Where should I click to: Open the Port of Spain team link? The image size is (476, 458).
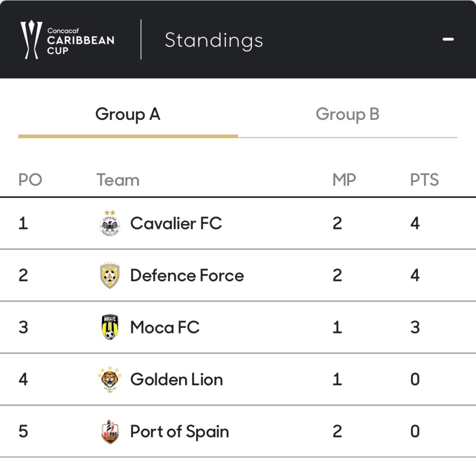pos(179,432)
